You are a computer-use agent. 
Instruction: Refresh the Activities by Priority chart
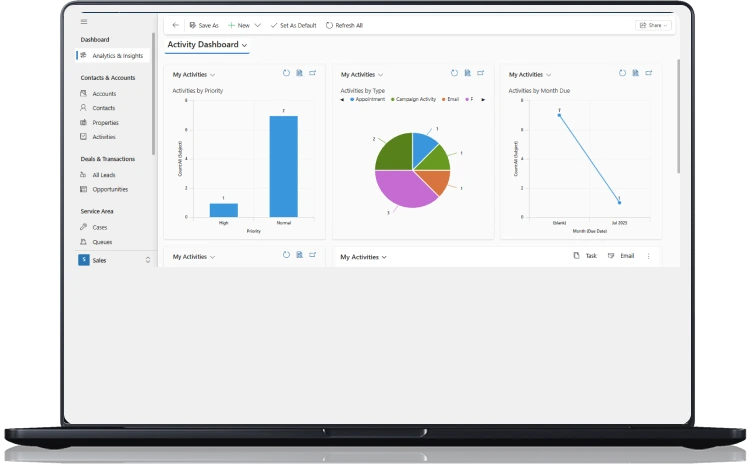point(286,73)
